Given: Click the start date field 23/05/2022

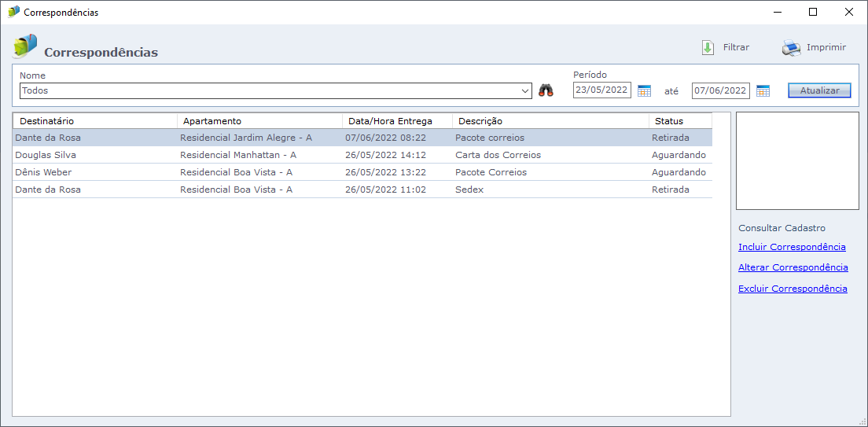Looking at the screenshot, I should click(x=601, y=90).
